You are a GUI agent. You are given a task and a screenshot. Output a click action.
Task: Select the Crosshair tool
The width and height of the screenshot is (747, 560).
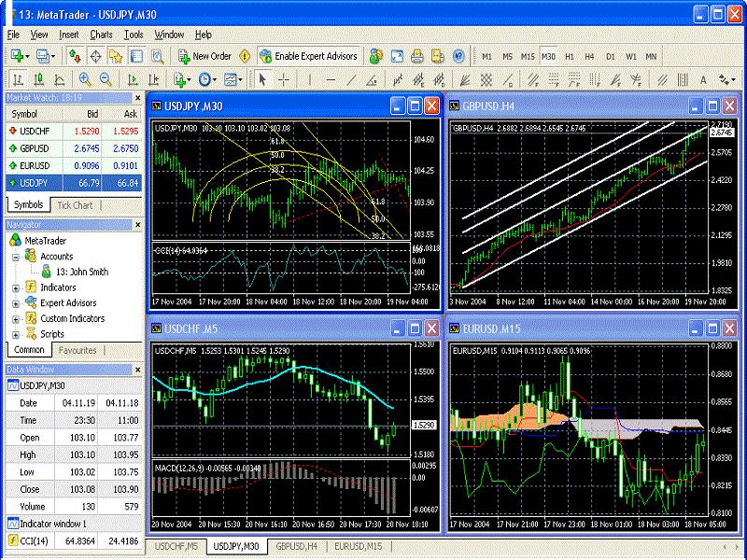pyautogui.click(x=284, y=79)
